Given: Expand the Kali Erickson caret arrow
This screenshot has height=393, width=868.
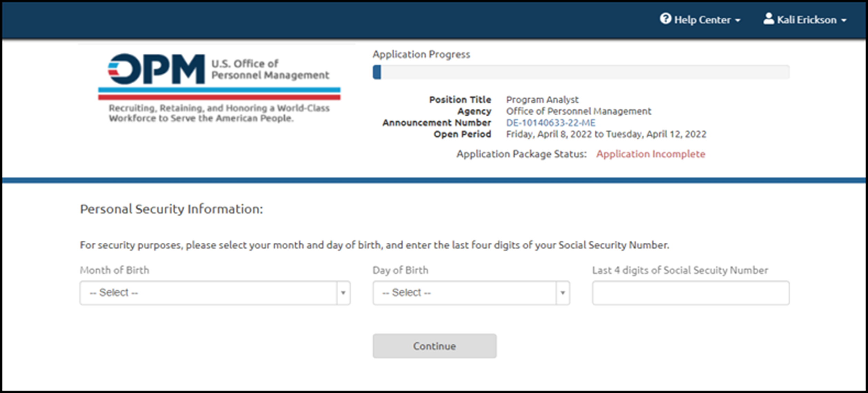Looking at the screenshot, I should point(844,21).
